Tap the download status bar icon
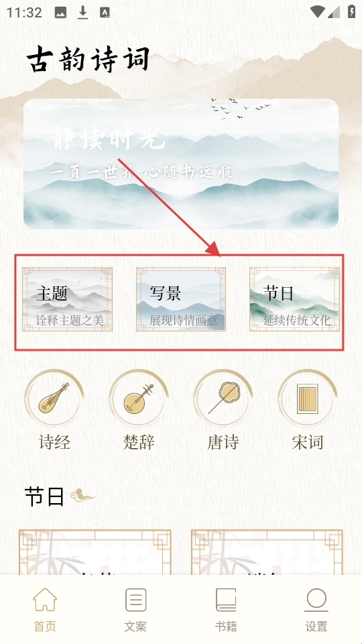The width and height of the screenshot is (362, 644). (x=83, y=12)
